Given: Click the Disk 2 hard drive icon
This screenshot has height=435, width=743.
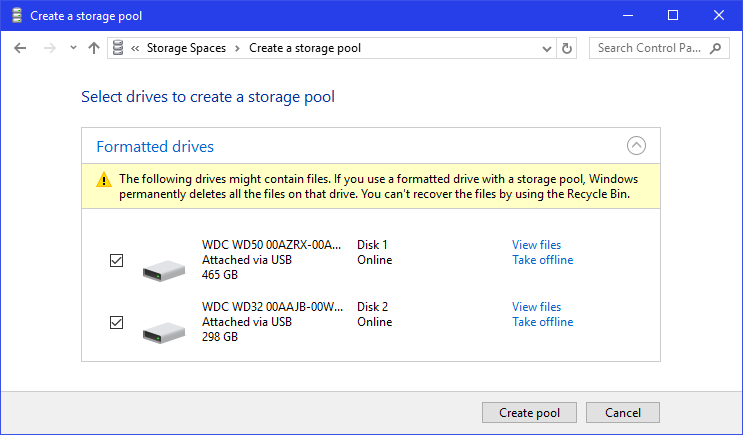Looking at the screenshot, I should tap(163, 332).
